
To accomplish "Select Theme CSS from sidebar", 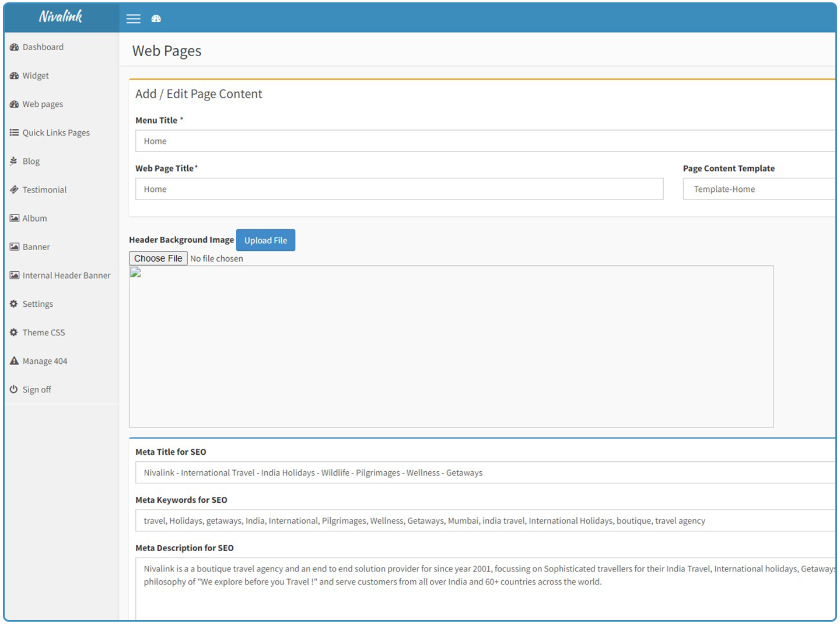I will tap(44, 332).
